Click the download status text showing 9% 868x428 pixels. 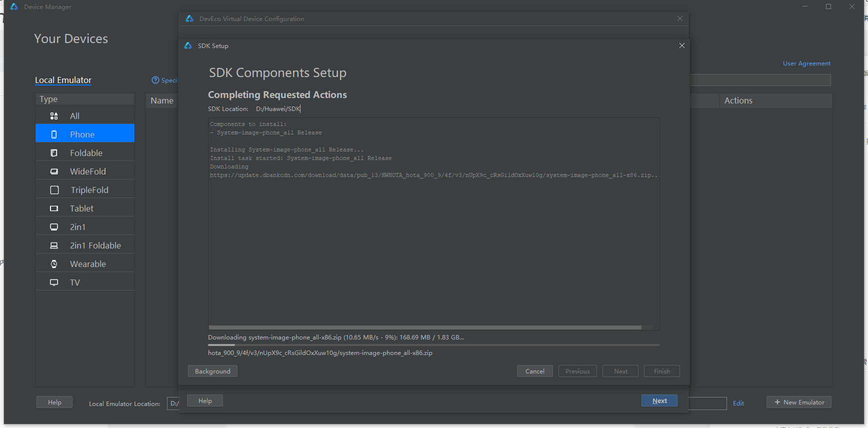click(x=336, y=337)
